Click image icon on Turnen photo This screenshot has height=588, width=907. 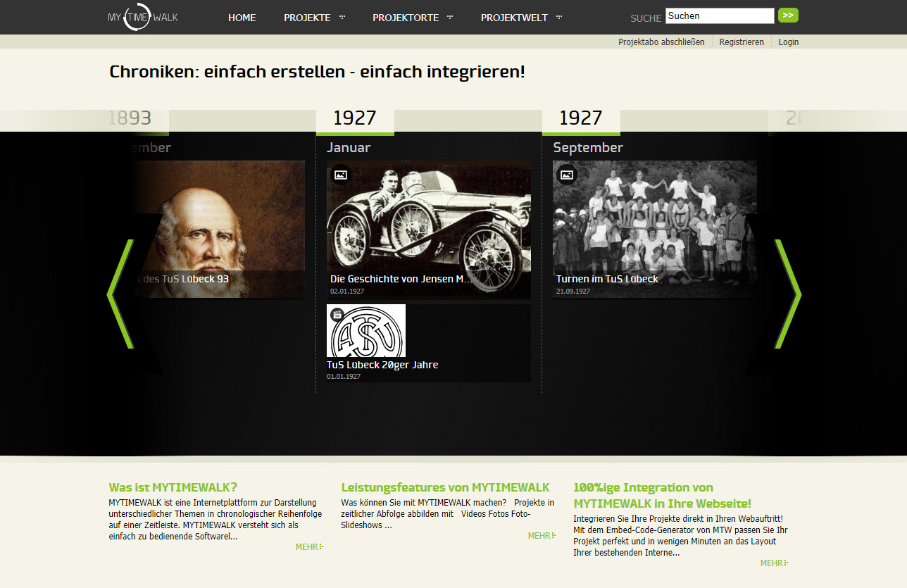tap(567, 175)
